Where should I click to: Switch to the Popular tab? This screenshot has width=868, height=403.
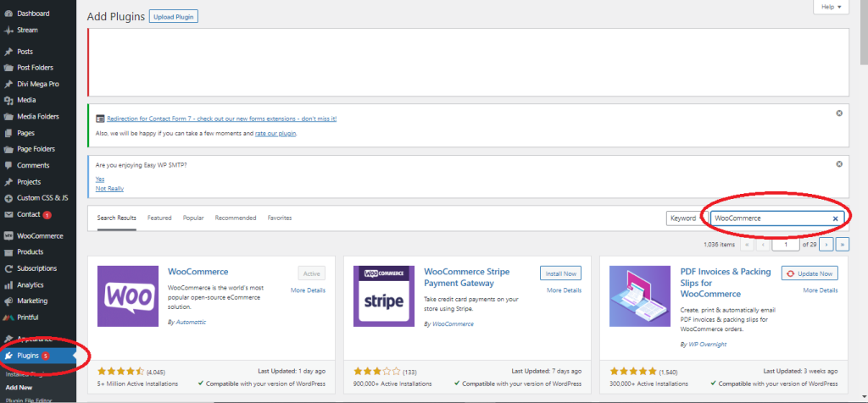coord(193,218)
